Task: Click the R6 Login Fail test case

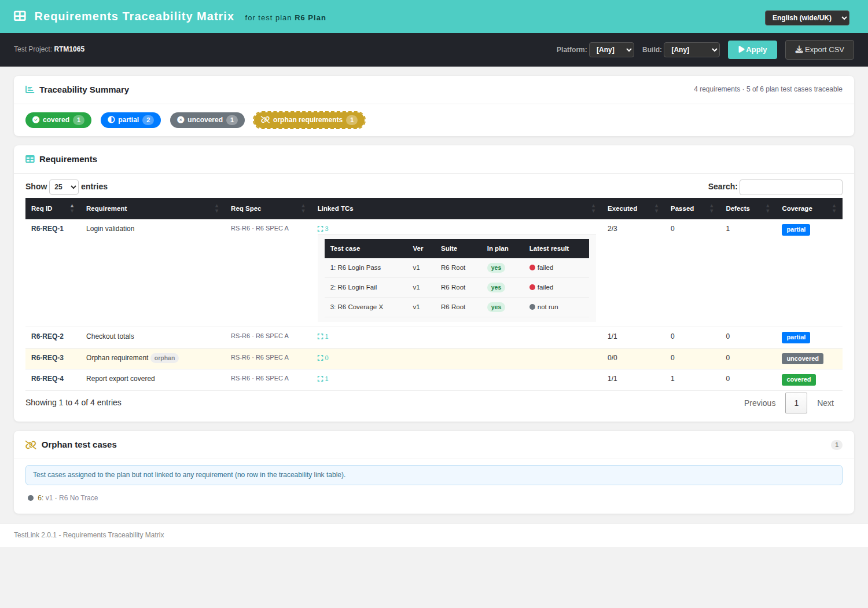Action: [x=354, y=288]
